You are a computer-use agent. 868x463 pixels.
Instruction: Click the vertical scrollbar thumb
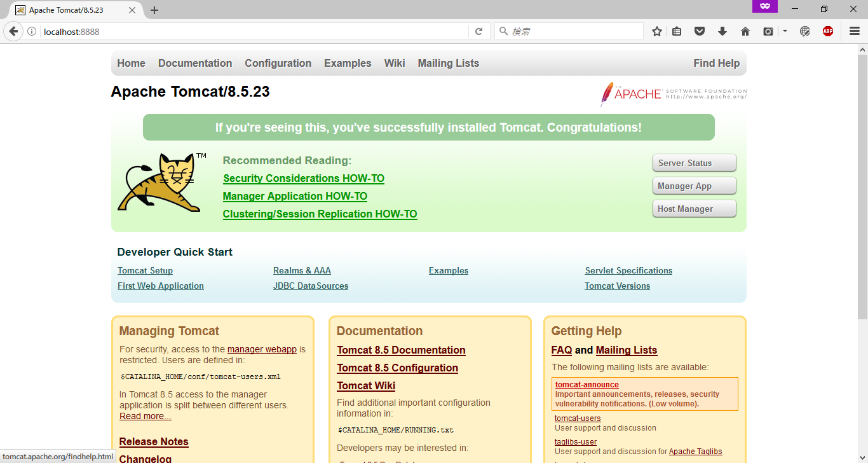(862, 188)
